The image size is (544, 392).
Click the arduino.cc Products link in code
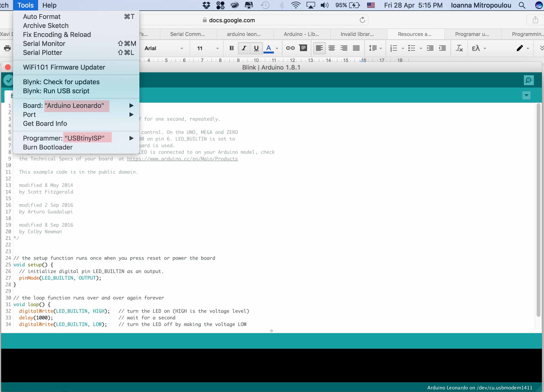182,159
